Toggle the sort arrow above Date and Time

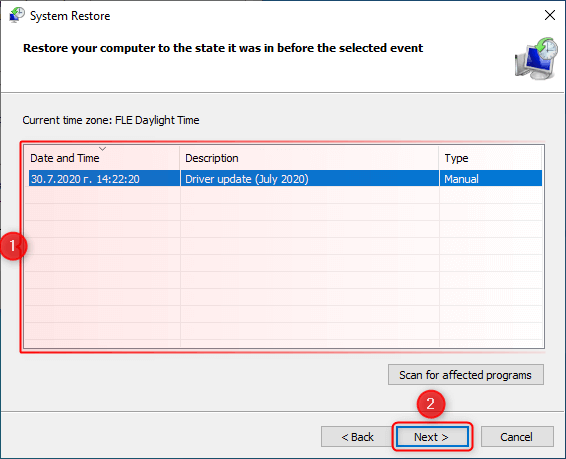click(x=103, y=149)
